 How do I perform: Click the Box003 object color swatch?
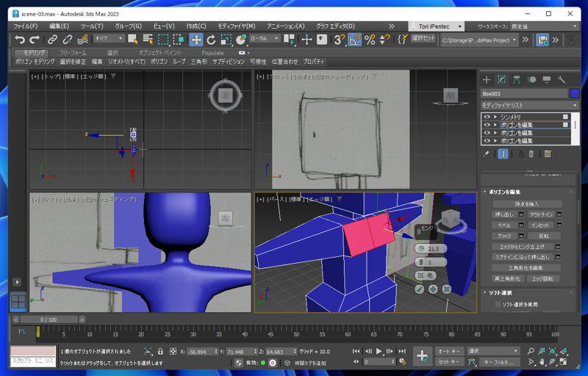pos(575,93)
